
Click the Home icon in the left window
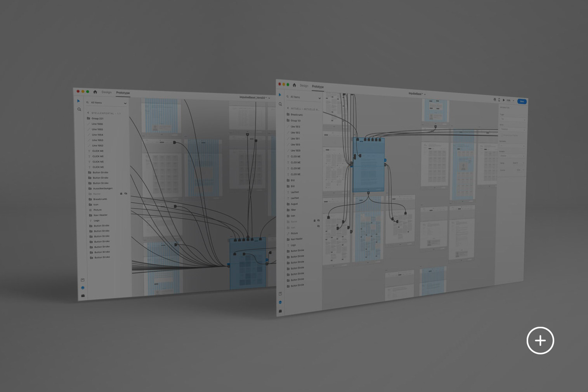[95, 92]
